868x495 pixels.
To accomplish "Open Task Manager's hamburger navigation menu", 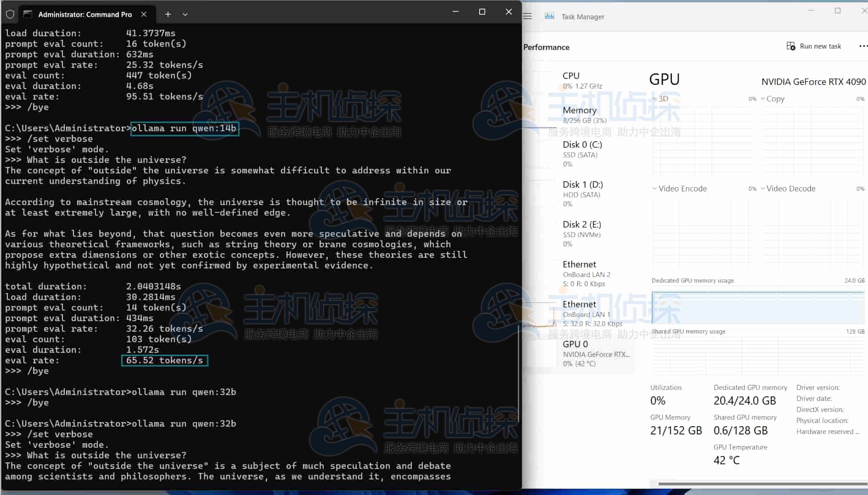I will 527,16.
